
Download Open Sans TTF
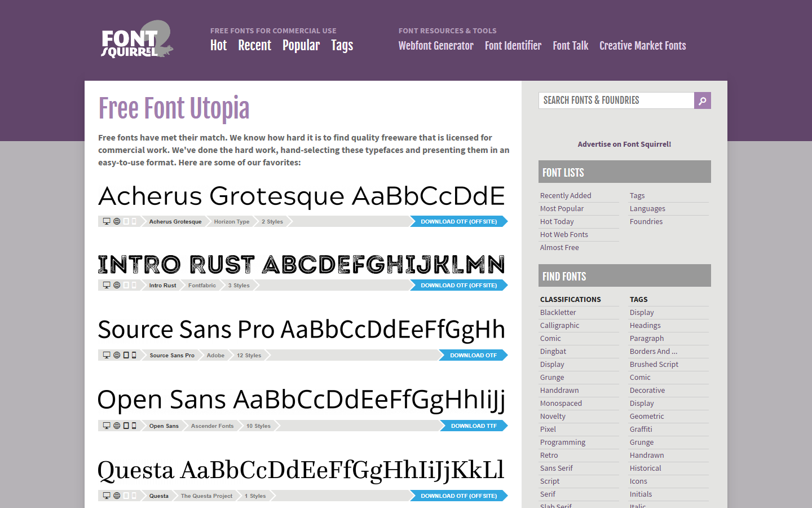pos(474,426)
